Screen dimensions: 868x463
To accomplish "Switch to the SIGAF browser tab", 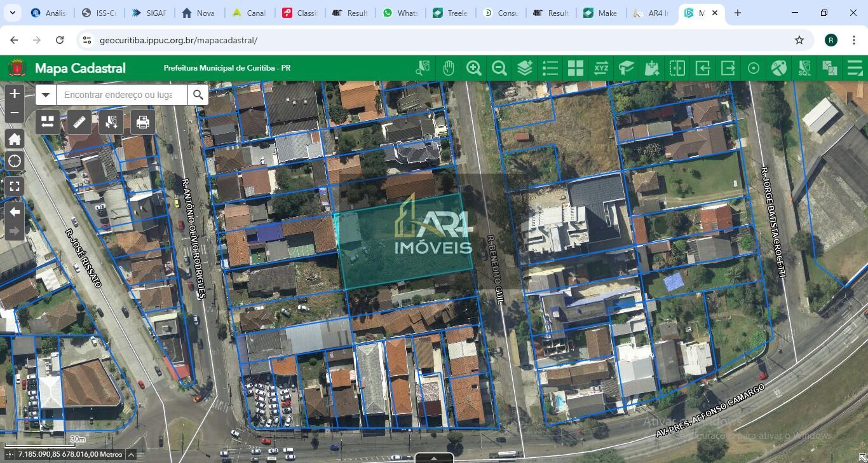I will click(149, 13).
